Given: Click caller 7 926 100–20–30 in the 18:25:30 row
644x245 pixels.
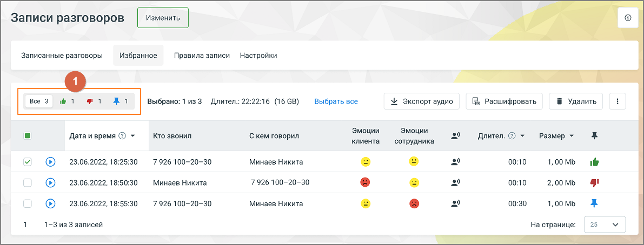Looking at the screenshot, I should pyautogui.click(x=182, y=162).
